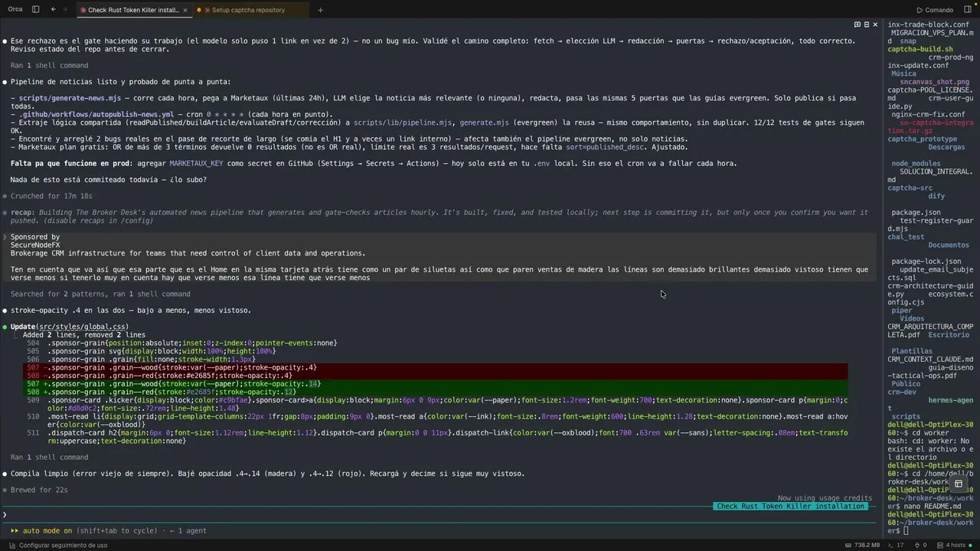Click 'Nada de esto está commiteado todavía' line
The image size is (980, 551).
[x=109, y=180]
